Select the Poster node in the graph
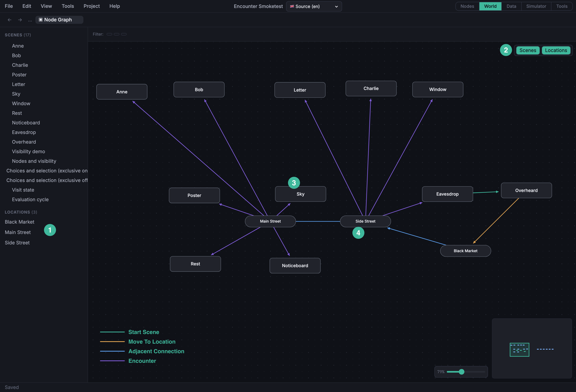The width and height of the screenshot is (576, 392). click(194, 196)
